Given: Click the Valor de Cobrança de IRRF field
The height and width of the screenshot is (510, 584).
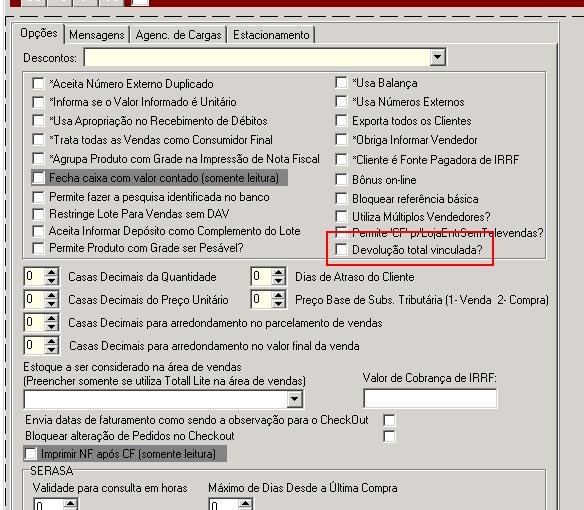Looking at the screenshot, I should 430,398.
